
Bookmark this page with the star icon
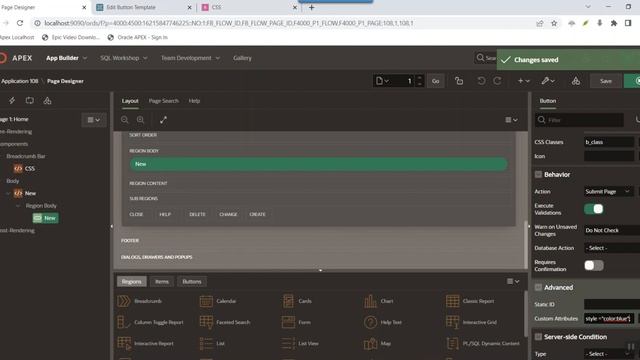tap(554, 23)
